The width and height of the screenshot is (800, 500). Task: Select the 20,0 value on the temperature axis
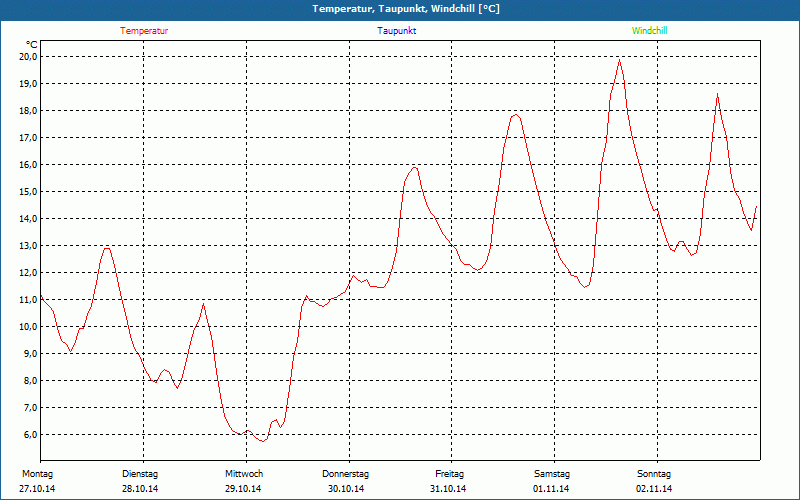(x=28, y=57)
